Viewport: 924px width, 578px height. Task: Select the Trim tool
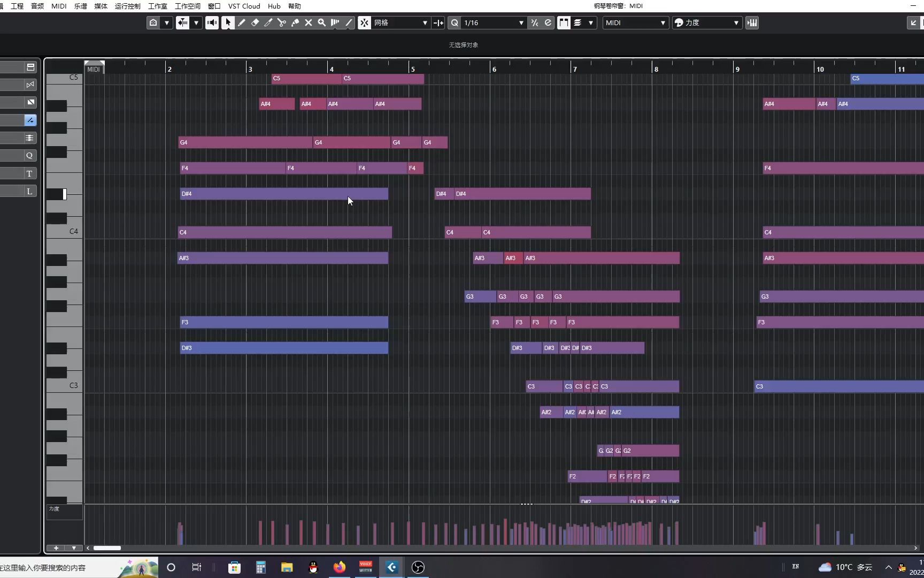268,22
